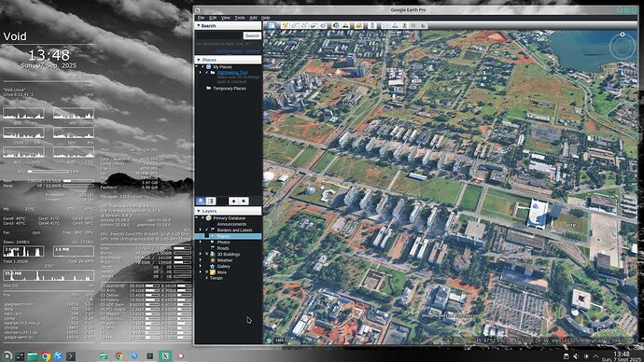Show hidden tray icons with the chevron
644x362 pixels.
(595, 356)
